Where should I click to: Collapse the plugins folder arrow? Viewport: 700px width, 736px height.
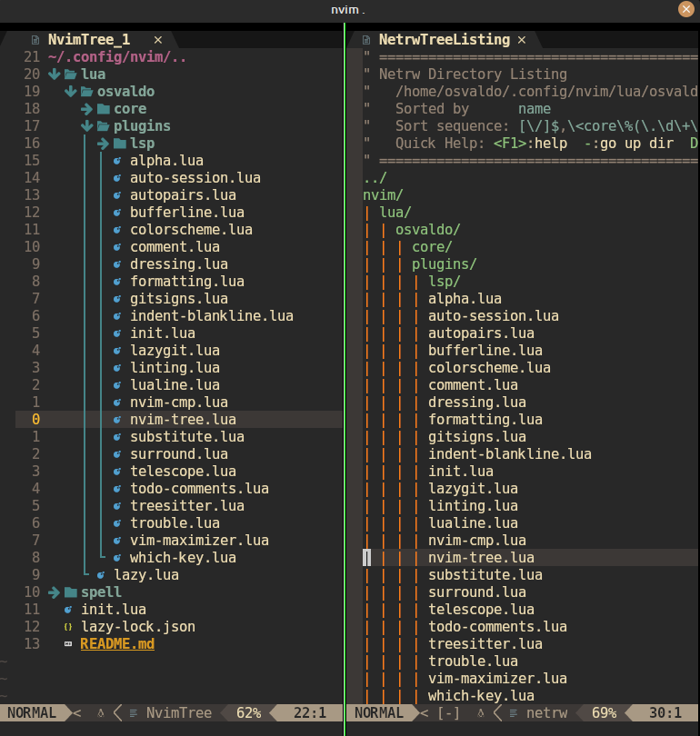87,126
